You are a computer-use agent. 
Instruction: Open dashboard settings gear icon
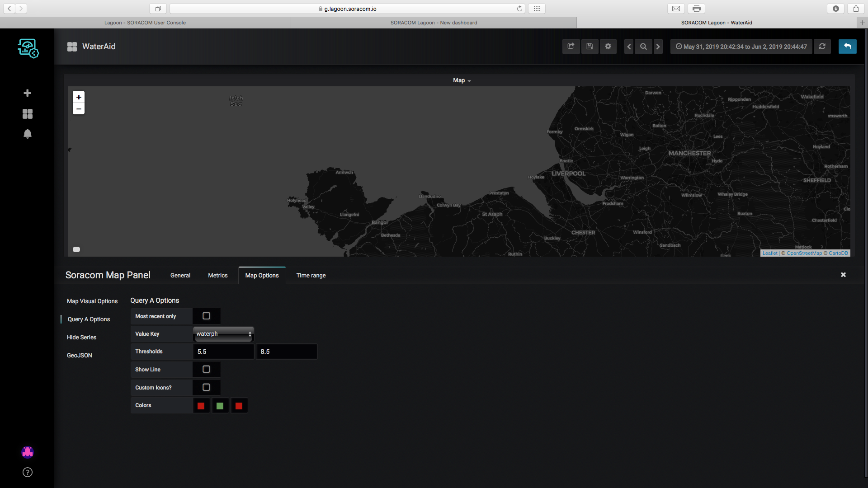pos(608,47)
